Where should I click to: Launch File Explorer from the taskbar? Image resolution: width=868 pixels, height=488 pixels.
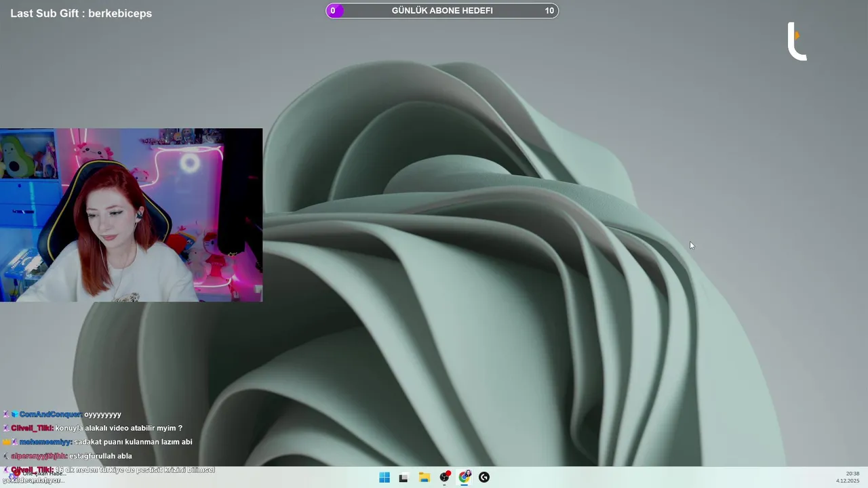pyautogui.click(x=424, y=477)
